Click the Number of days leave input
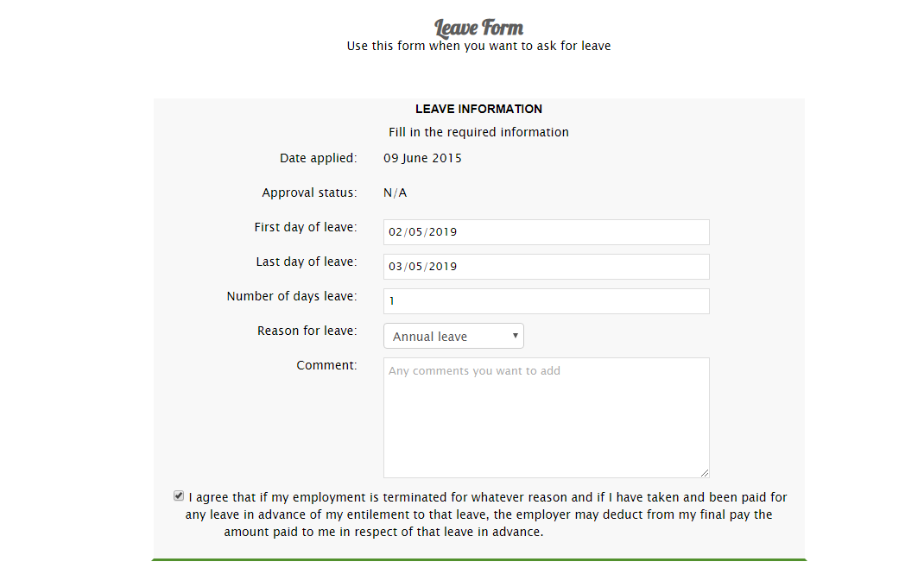This screenshot has width=924, height=568. coord(547,301)
